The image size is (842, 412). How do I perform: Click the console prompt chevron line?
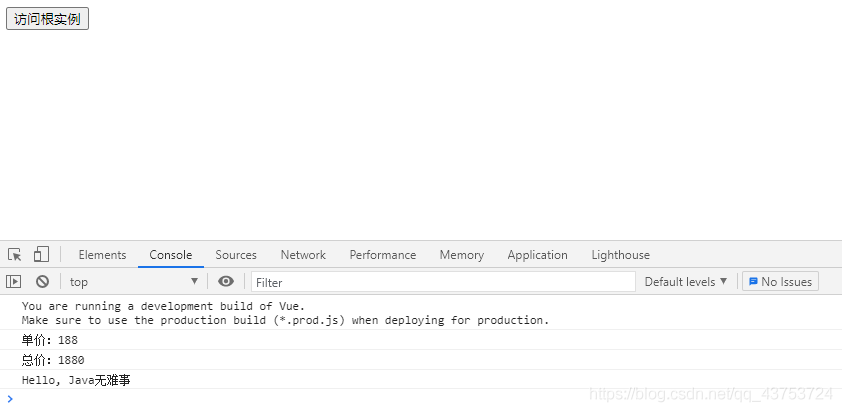[421, 399]
